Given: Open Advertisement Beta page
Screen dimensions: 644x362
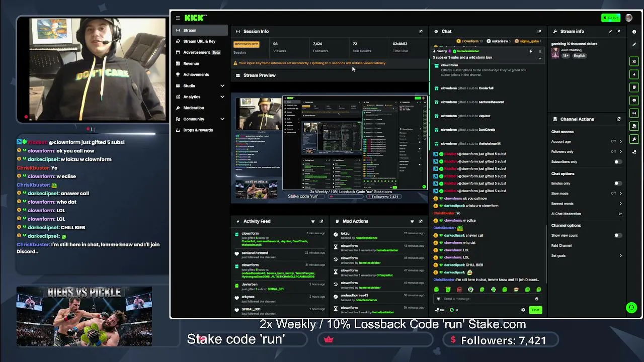Looking at the screenshot, I should (200, 52).
